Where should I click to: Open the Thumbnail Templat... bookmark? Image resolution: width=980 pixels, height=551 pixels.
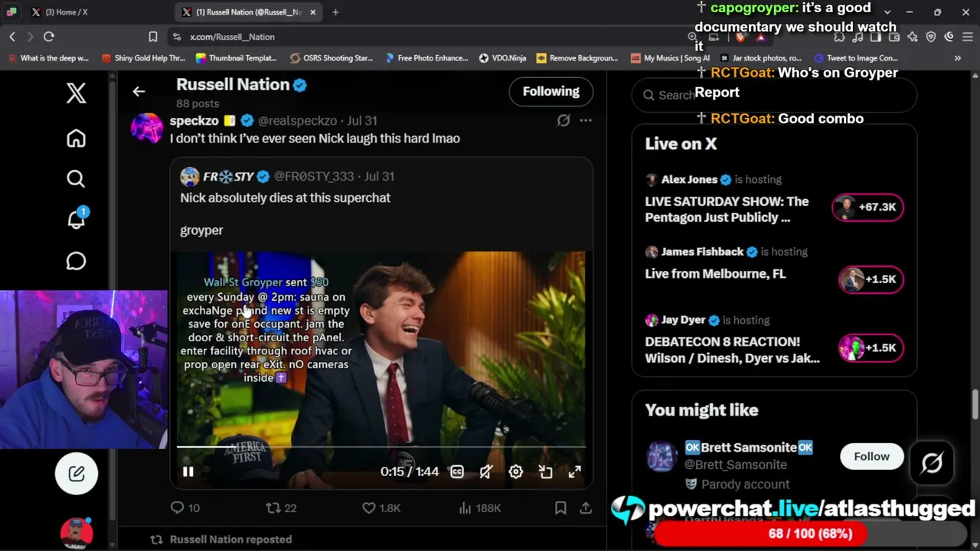point(236,58)
